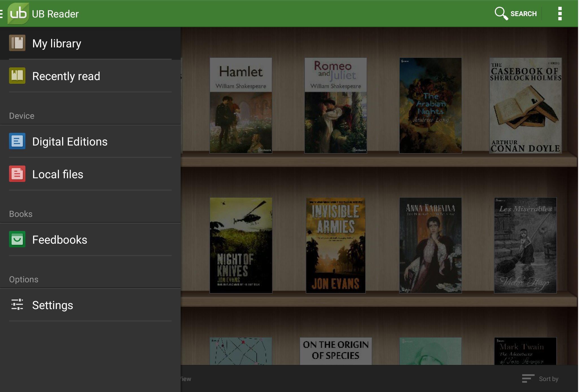The image size is (584, 392).
Task: Open The Arabian Nights cover
Action: pos(430,105)
